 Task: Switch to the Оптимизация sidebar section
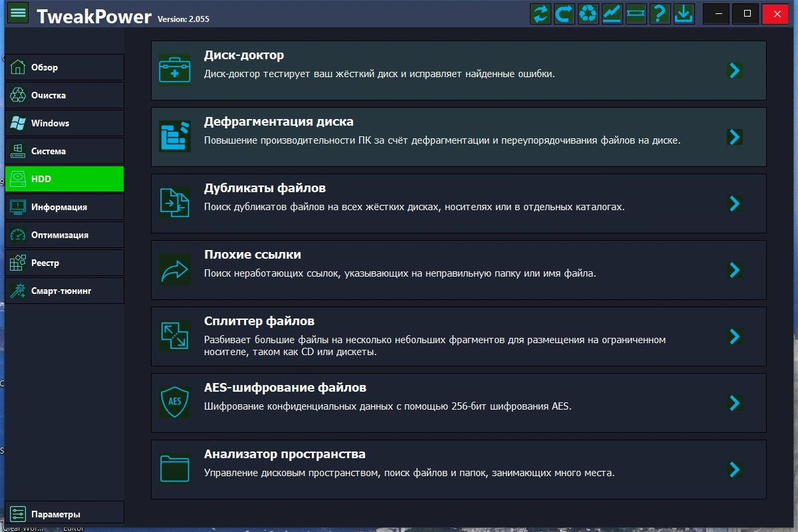[x=65, y=235]
